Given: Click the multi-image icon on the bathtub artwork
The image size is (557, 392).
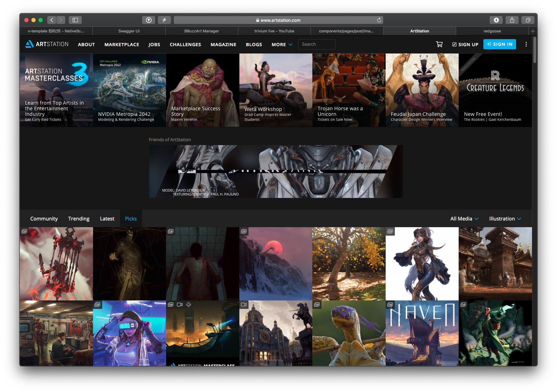Looking at the screenshot, I should point(171,231).
